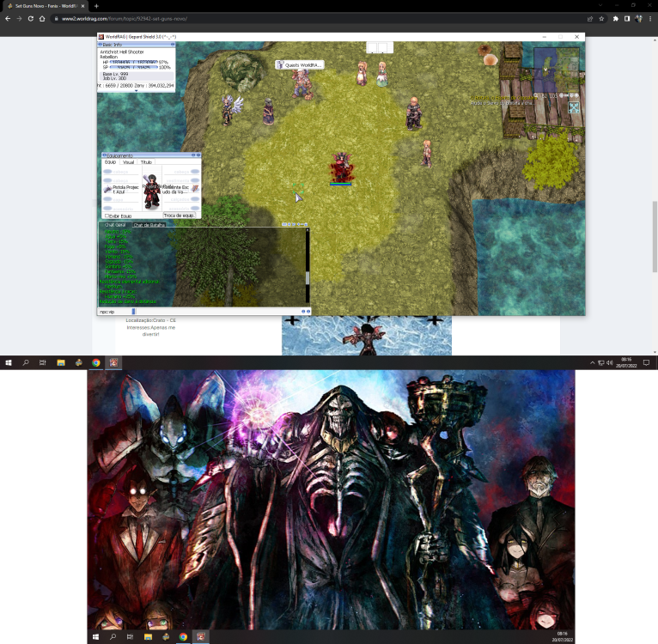Viewport: 658px width, 644px height.
Task: Open the Chrome three-dot menu
Action: pos(650,18)
